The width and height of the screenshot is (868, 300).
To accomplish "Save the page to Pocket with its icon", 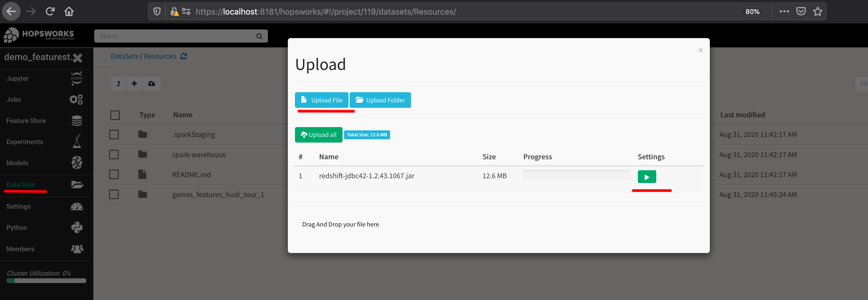I will (x=801, y=12).
